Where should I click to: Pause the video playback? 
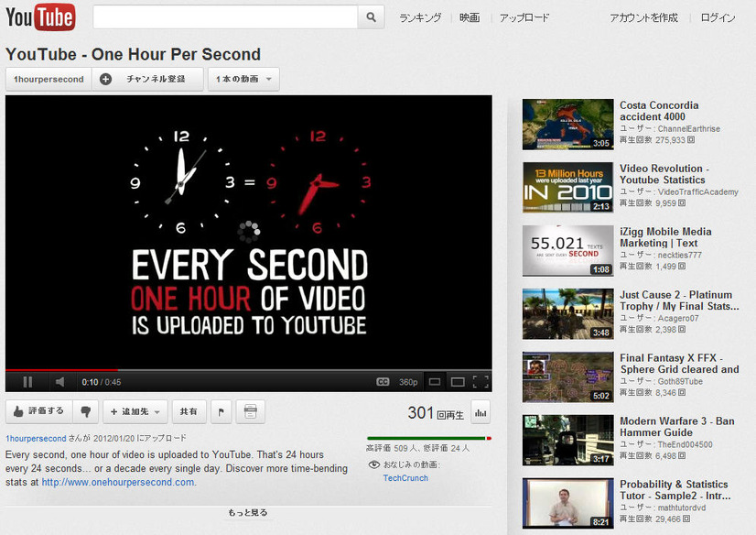pyautogui.click(x=27, y=382)
